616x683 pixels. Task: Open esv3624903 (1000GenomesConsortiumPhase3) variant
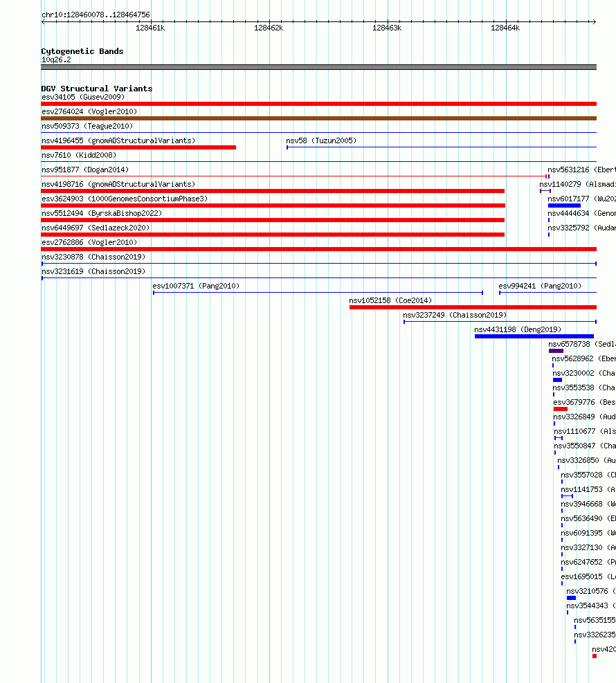125,199
